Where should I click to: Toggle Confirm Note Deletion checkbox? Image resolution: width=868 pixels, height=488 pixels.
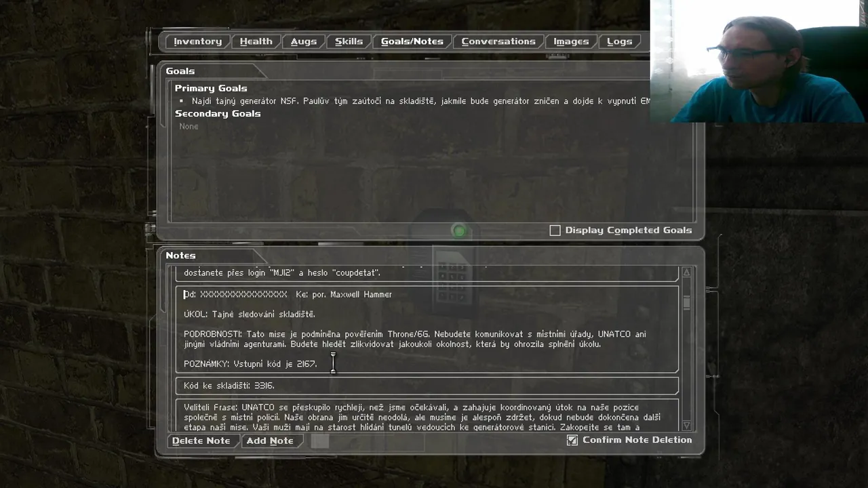[x=572, y=440]
